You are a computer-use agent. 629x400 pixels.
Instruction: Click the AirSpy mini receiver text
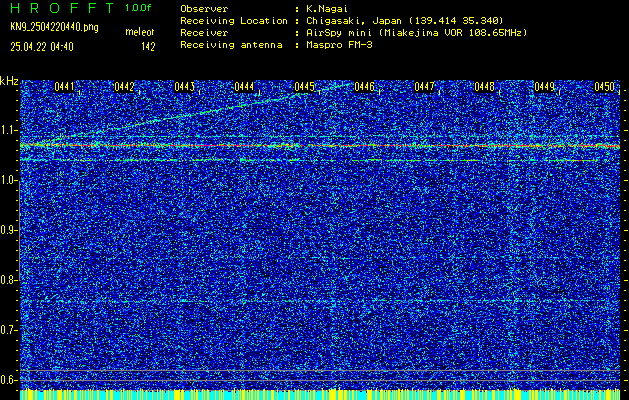click(416, 33)
